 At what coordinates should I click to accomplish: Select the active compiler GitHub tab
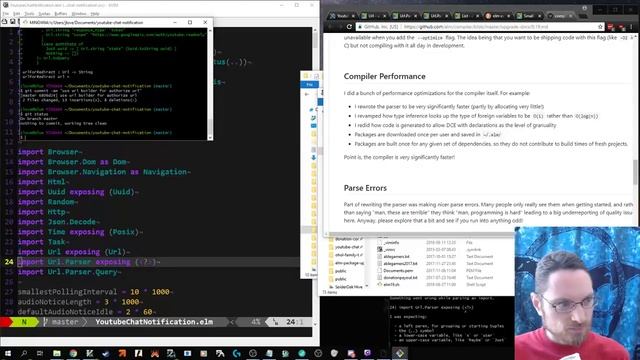click(560, 16)
